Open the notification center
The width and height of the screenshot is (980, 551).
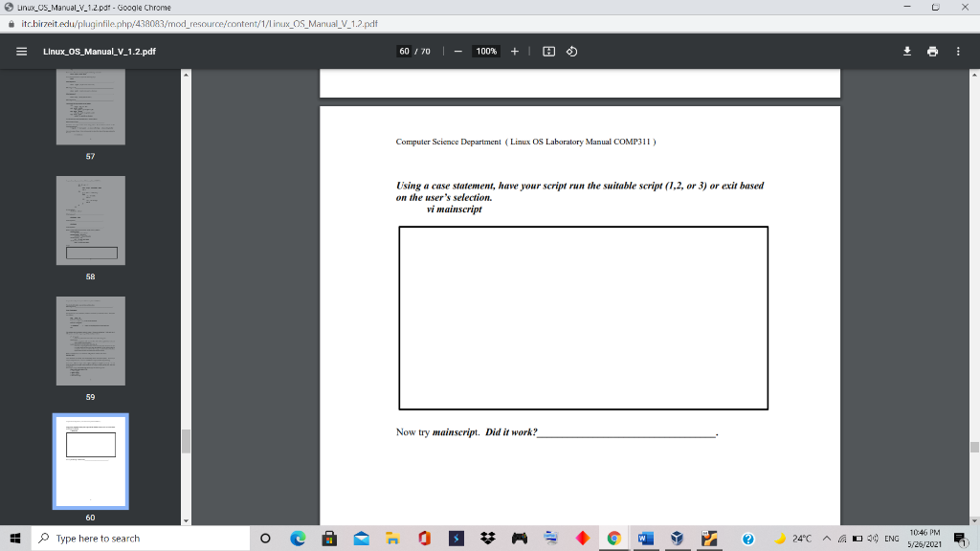pos(961,538)
